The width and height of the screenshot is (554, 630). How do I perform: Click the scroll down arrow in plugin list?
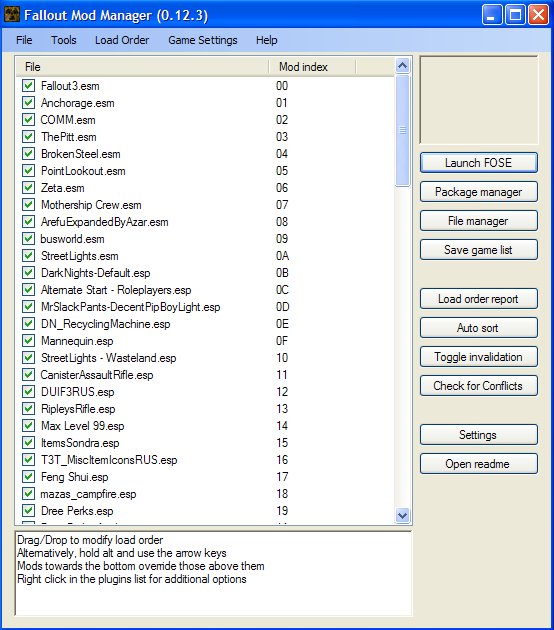pos(403,515)
